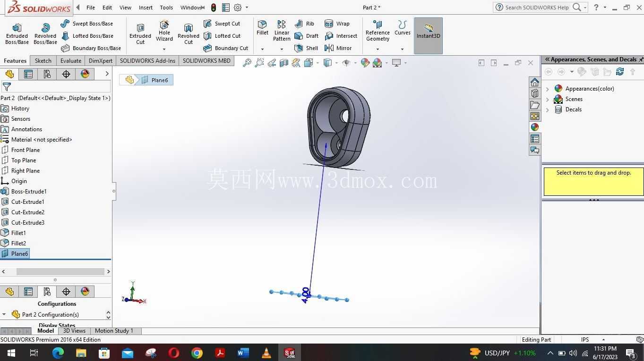Select the Revolved Cut tool
The height and width of the screenshot is (361, 644).
pyautogui.click(x=189, y=34)
